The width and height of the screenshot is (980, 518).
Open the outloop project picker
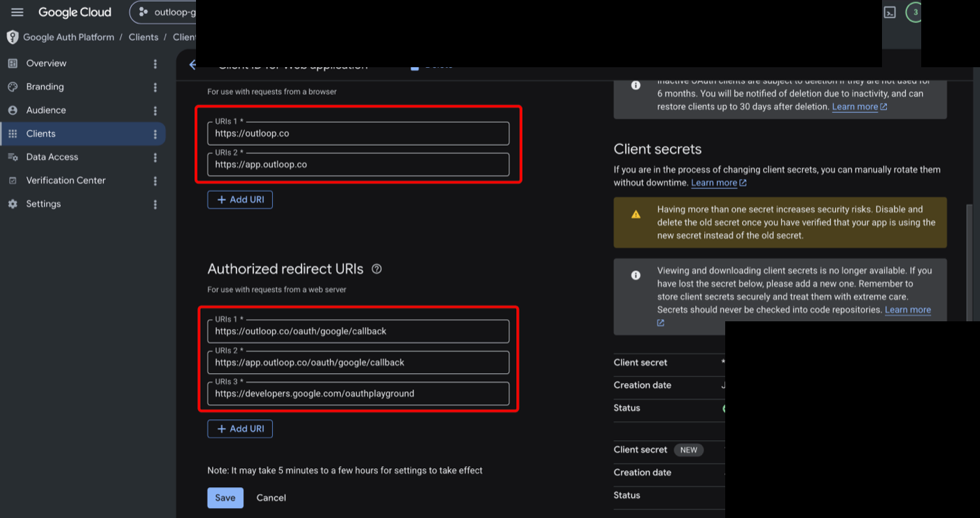click(x=162, y=12)
